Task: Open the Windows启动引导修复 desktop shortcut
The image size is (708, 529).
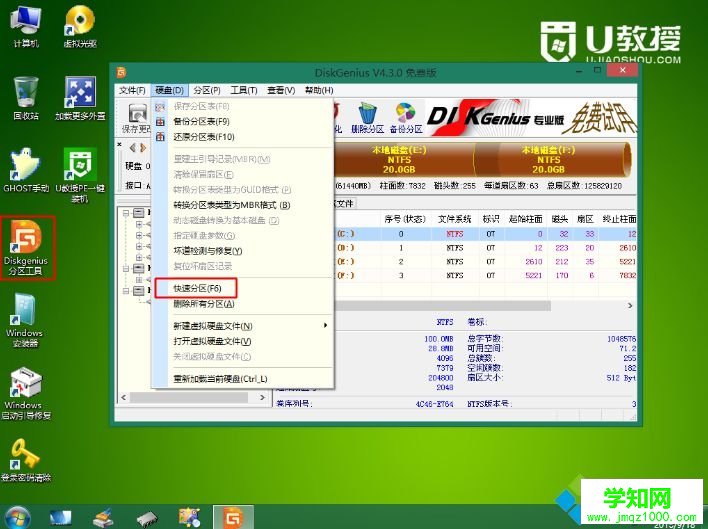Action: tap(26, 394)
